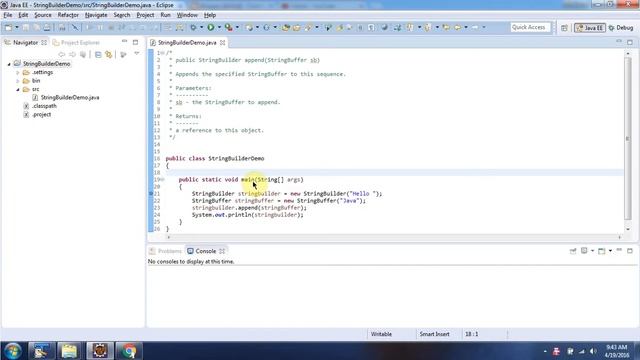Select the .classpath file
Viewport: 640px width, 360px height.
pos(44,106)
